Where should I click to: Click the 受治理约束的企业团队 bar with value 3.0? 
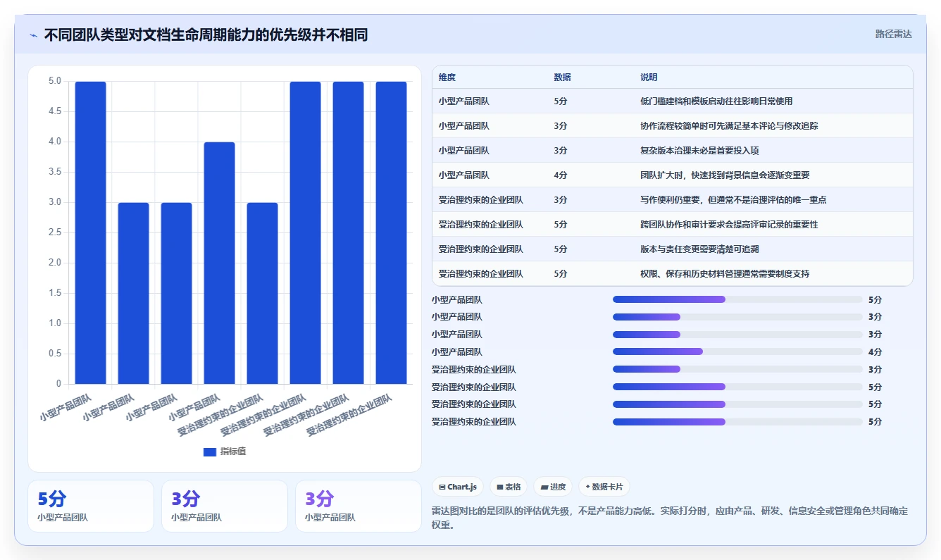(x=263, y=293)
